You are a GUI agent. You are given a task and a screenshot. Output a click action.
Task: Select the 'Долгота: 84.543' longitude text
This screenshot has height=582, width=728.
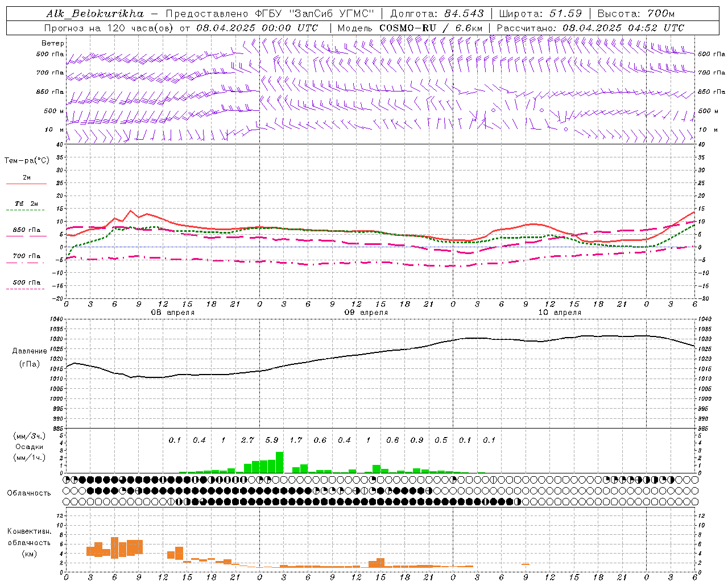click(x=437, y=14)
